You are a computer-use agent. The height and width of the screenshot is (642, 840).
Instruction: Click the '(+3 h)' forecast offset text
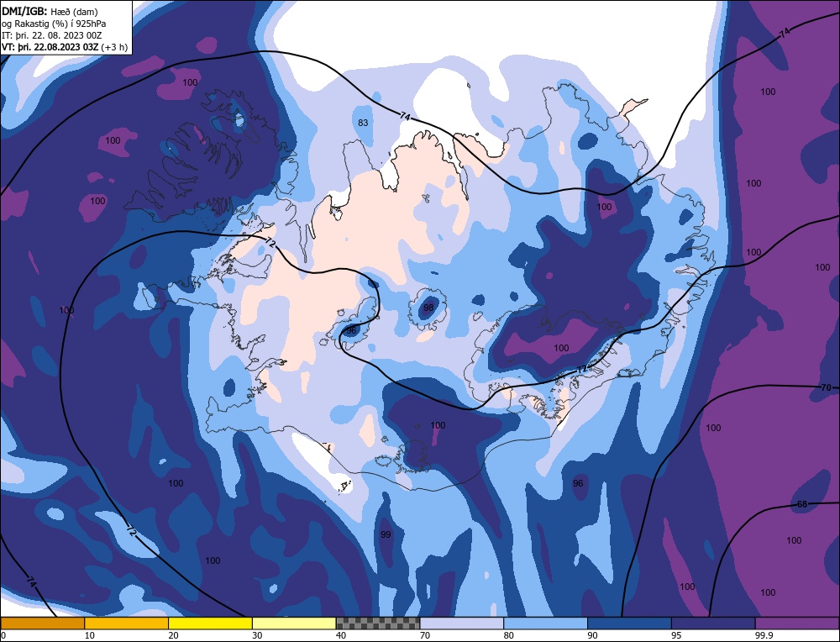(x=114, y=47)
